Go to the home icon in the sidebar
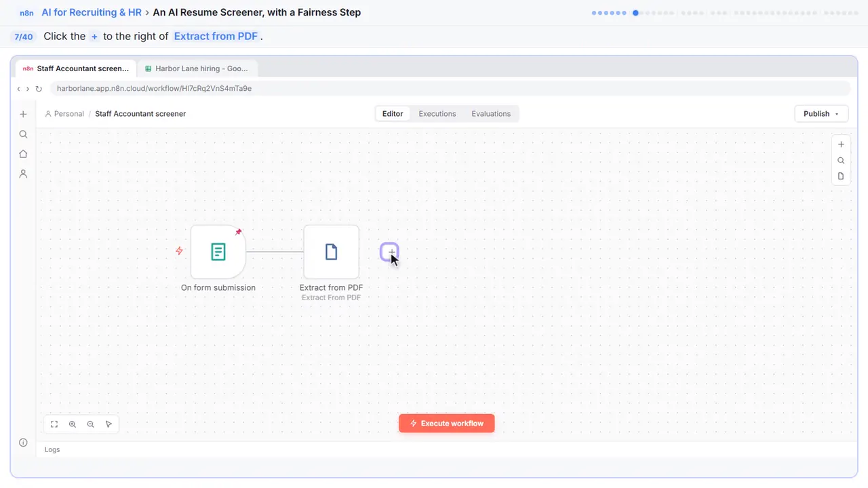This screenshot has width=868, height=488. (23, 154)
